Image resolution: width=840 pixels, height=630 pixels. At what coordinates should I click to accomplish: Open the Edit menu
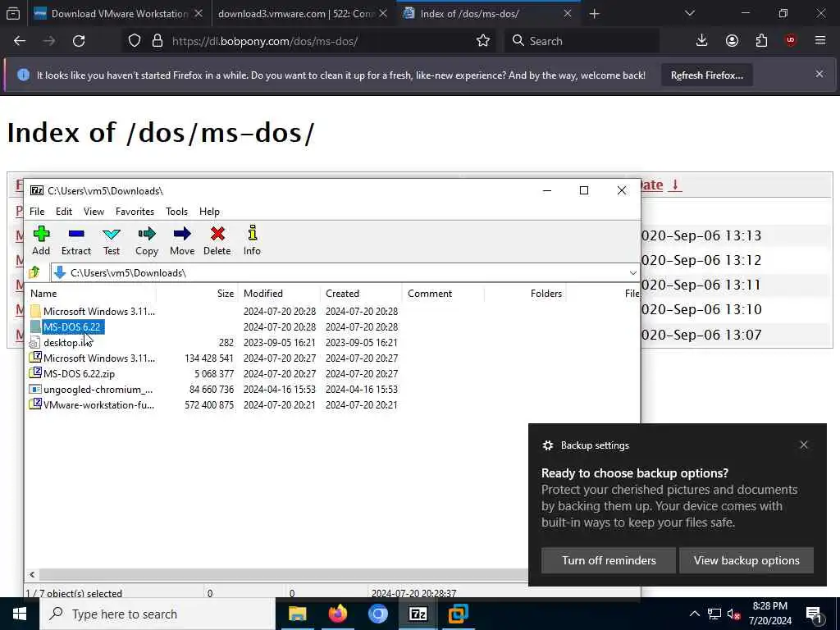point(64,212)
